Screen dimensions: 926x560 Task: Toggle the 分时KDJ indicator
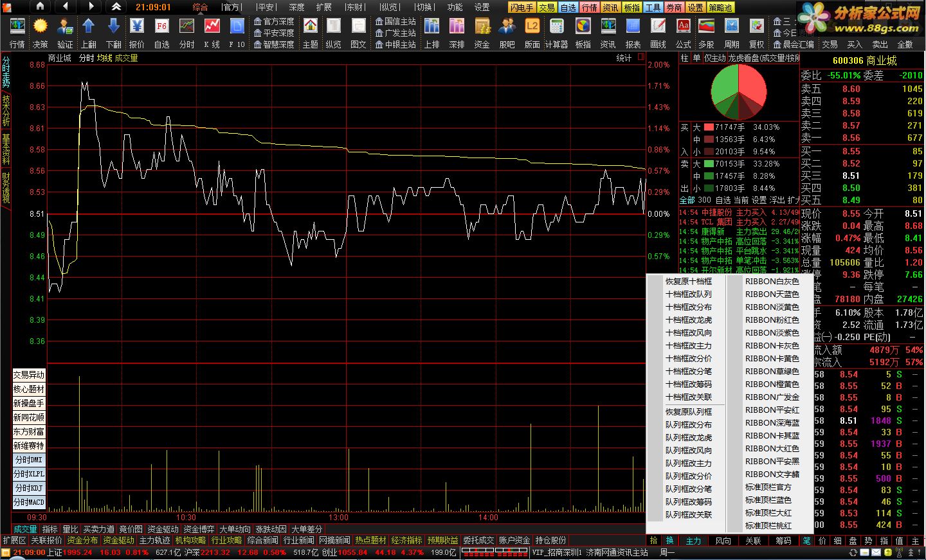click(x=30, y=488)
